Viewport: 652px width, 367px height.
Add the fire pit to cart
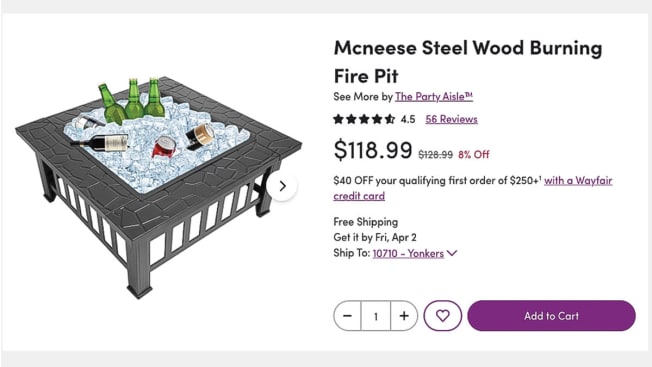point(551,316)
